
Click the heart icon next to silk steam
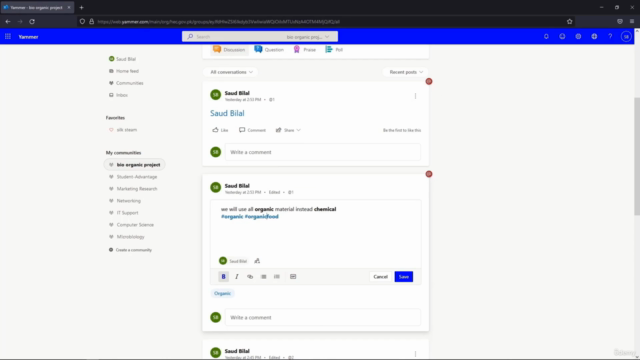point(111,130)
